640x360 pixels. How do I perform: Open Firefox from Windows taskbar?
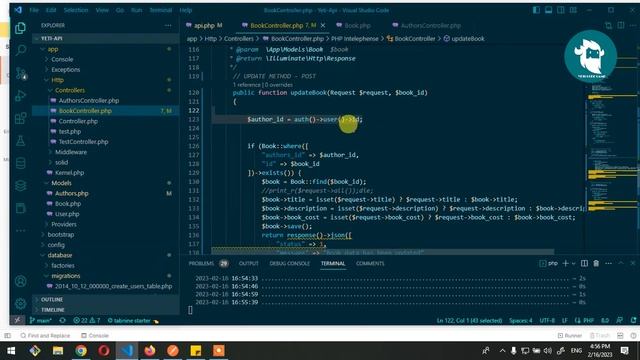[150, 351]
